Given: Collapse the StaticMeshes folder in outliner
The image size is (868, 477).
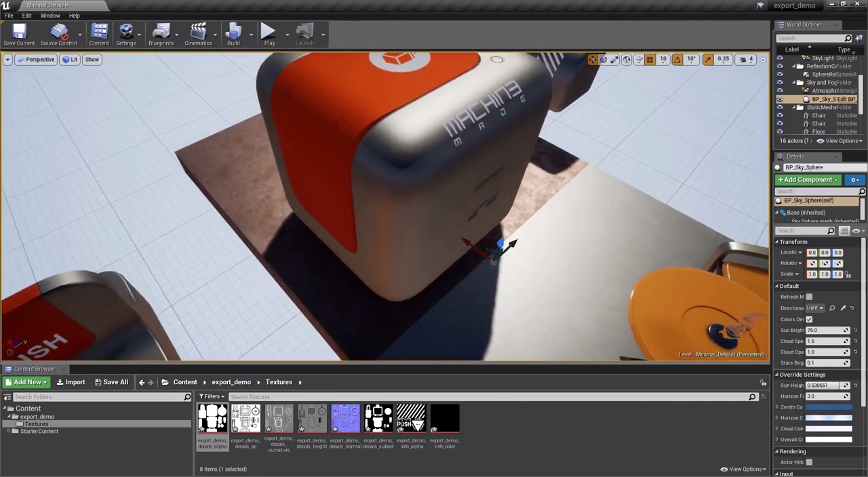Looking at the screenshot, I should (793, 107).
